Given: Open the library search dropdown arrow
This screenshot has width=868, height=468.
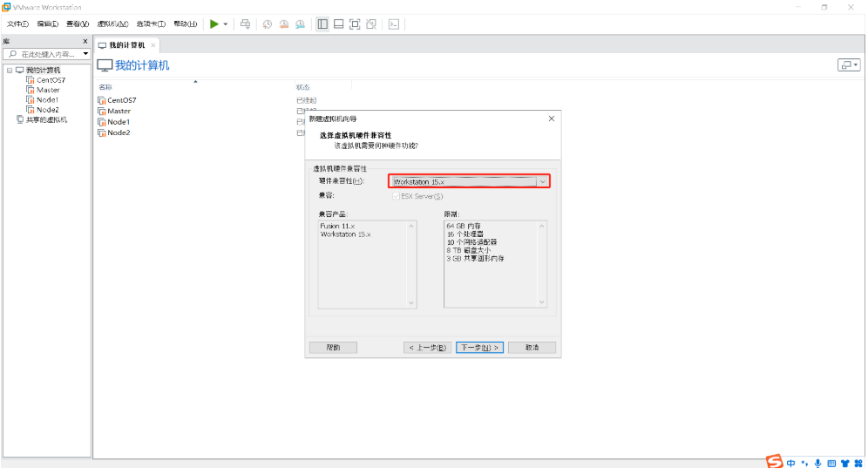Looking at the screenshot, I should 85,54.
